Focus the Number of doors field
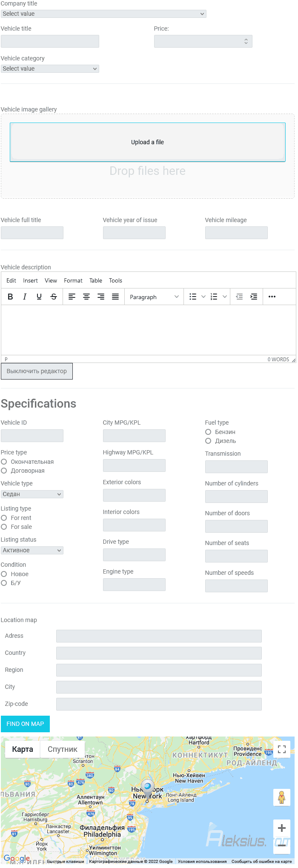This screenshot has height=868, width=298. tap(236, 526)
